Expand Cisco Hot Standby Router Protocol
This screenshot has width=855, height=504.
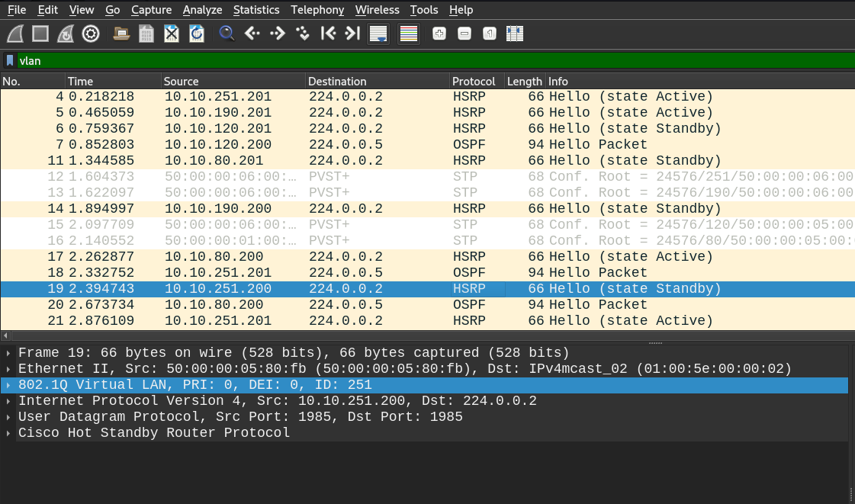[x=8, y=433]
